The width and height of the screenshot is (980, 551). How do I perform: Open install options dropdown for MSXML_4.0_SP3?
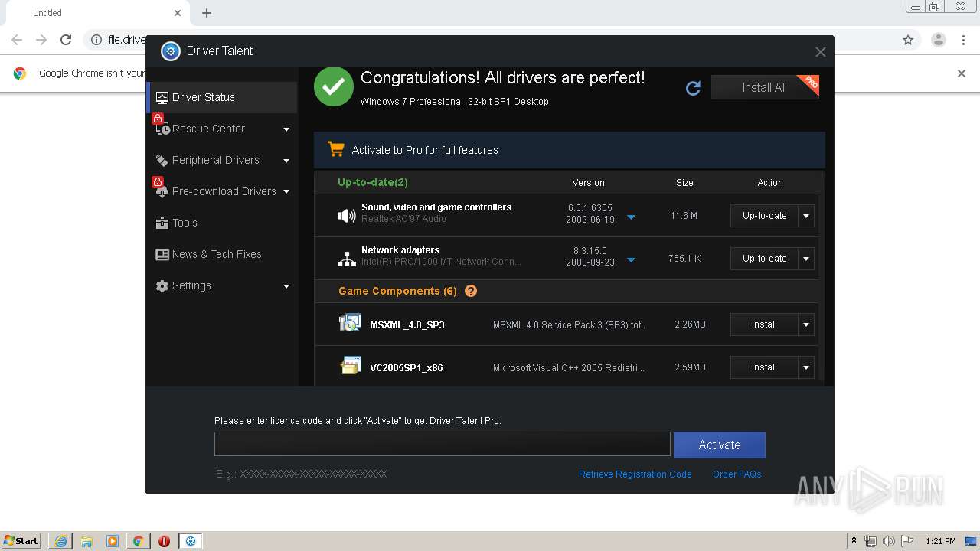click(x=806, y=324)
